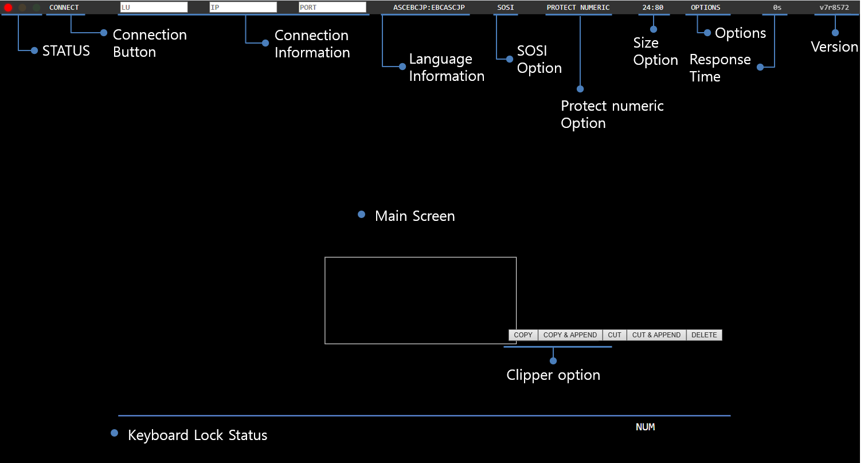This screenshot has height=463, width=868.
Task: Click the dimmed green status dot
Action: (x=36, y=7)
